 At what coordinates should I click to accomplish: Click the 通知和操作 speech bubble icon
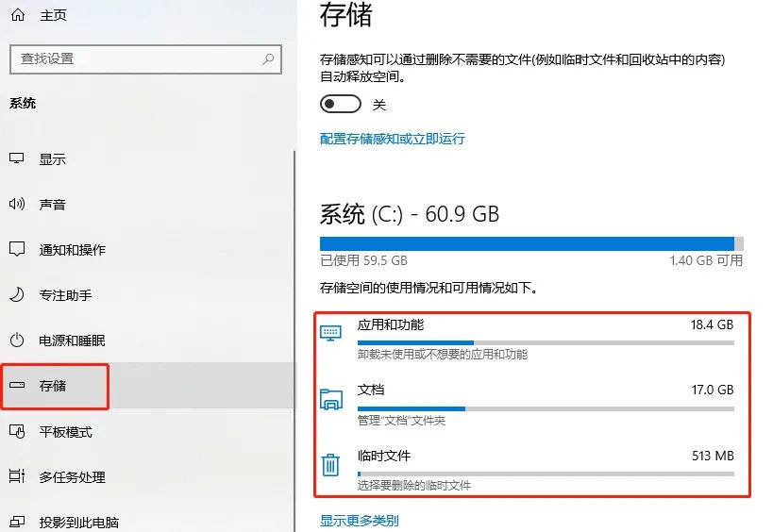click(17, 249)
